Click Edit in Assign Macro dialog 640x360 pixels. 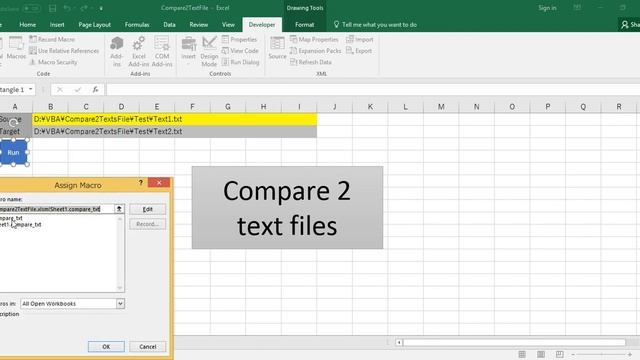(148, 209)
